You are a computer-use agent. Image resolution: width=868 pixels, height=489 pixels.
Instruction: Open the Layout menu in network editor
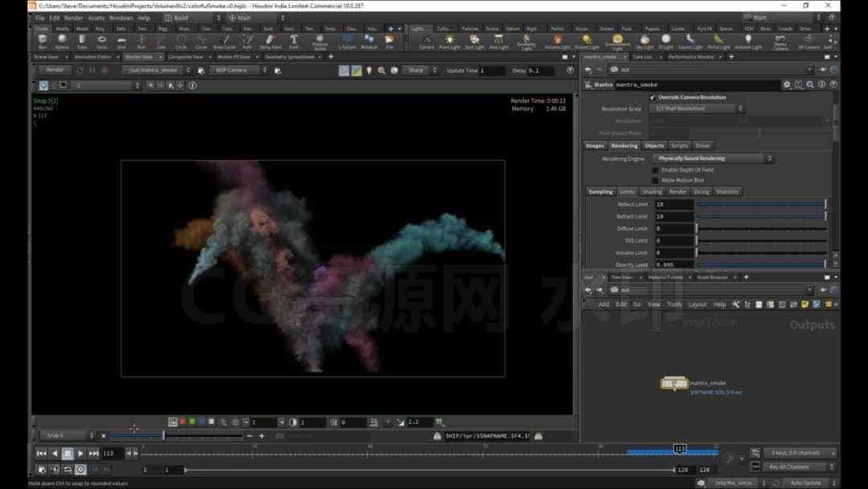coord(697,305)
